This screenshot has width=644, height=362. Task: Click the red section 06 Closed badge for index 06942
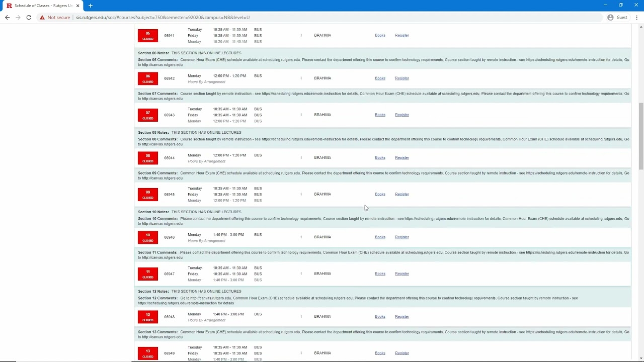tap(148, 78)
